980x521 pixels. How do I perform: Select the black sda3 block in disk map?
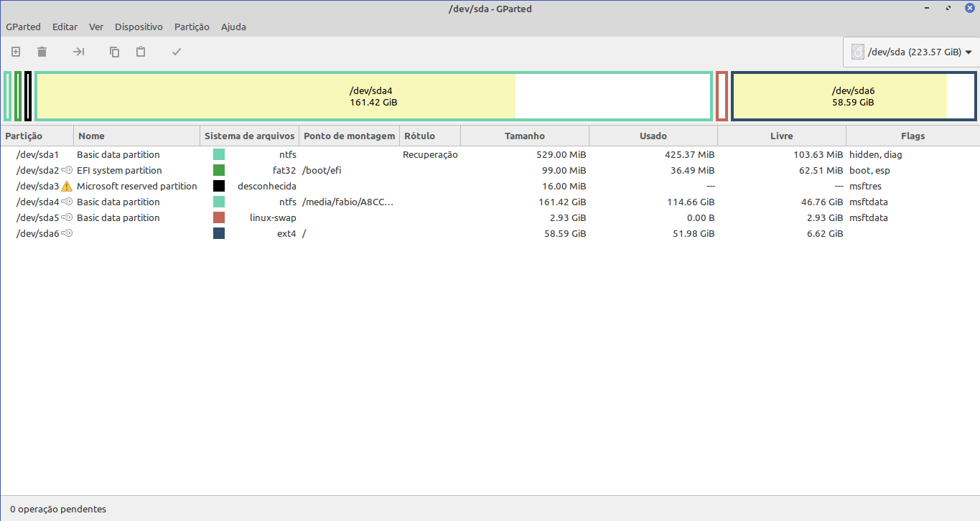27,96
